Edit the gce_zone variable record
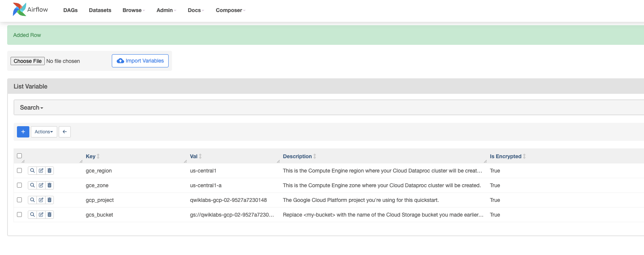644x255 pixels. coord(41,185)
